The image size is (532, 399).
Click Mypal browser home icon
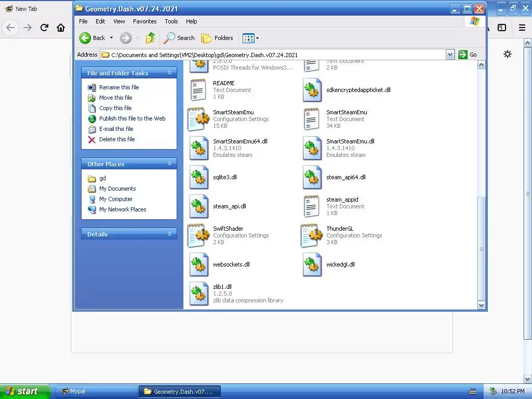pos(61,28)
